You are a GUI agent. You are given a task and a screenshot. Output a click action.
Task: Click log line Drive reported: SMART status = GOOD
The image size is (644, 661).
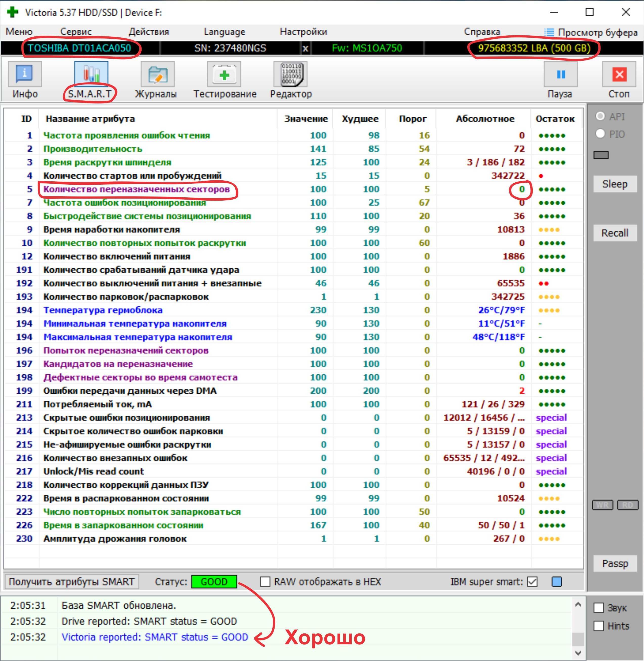click(149, 621)
